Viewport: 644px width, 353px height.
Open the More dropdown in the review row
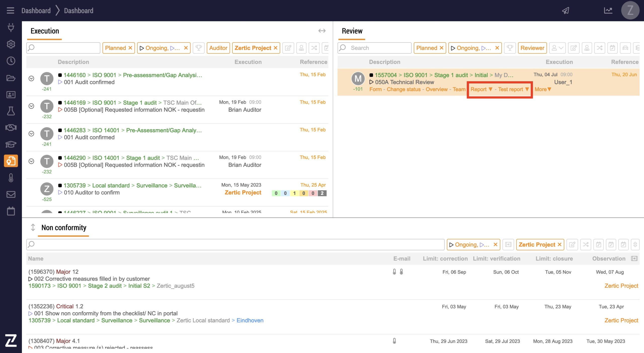pyautogui.click(x=543, y=89)
